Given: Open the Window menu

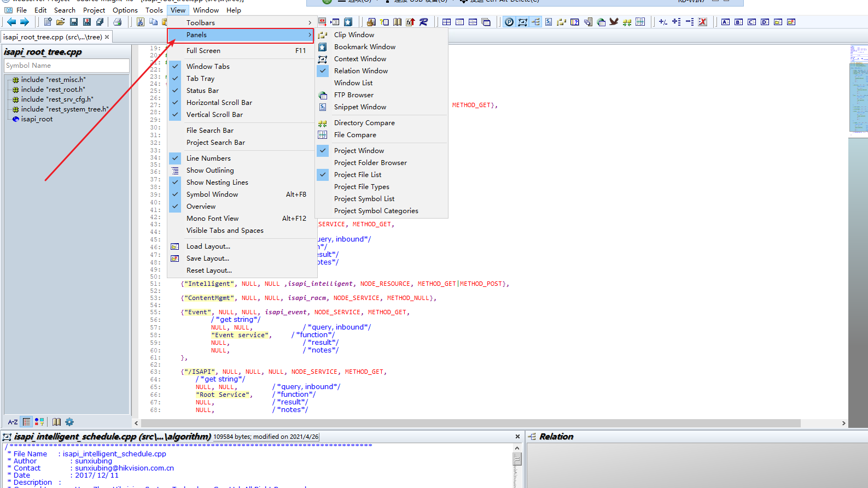Looking at the screenshot, I should point(206,10).
